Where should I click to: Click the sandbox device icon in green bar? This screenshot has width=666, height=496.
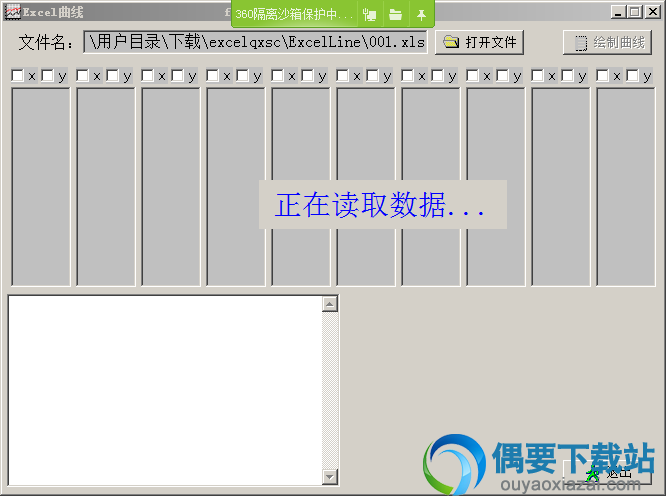(370, 15)
